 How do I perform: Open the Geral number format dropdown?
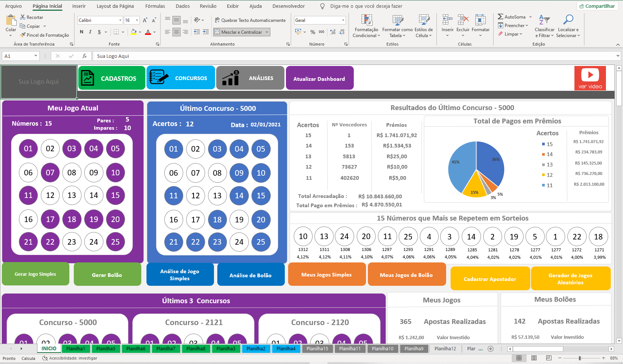click(x=343, y=20)
